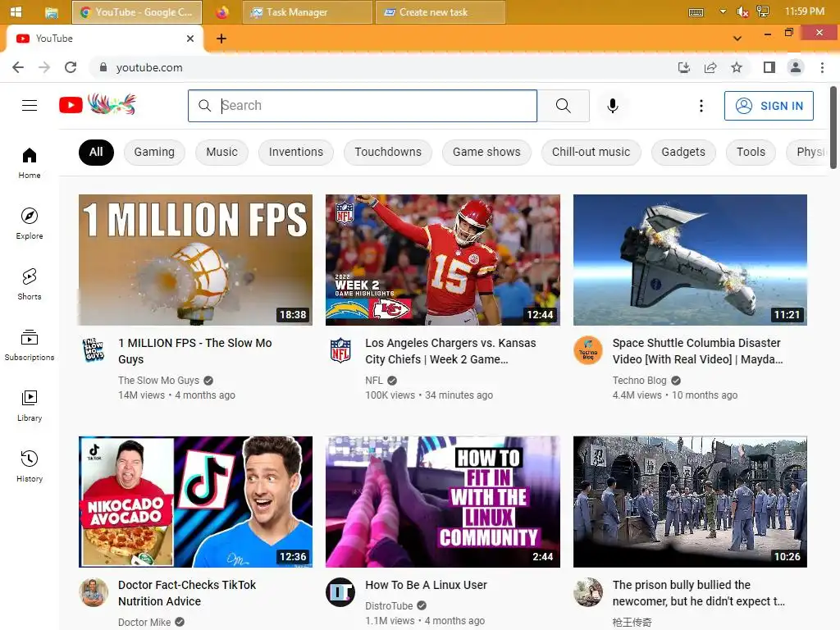
Task: Play Space Shuttle thumbnail
Action: coord(690,260)
